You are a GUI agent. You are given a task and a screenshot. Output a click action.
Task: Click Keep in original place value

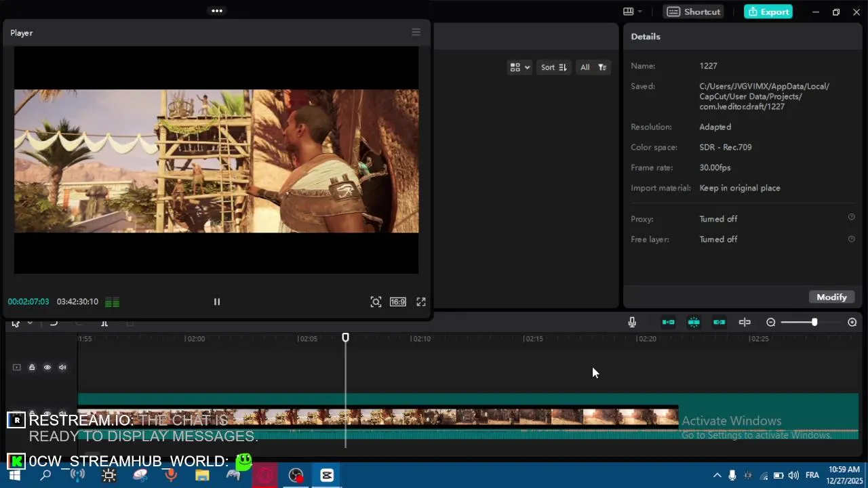(x=740, y=188)
